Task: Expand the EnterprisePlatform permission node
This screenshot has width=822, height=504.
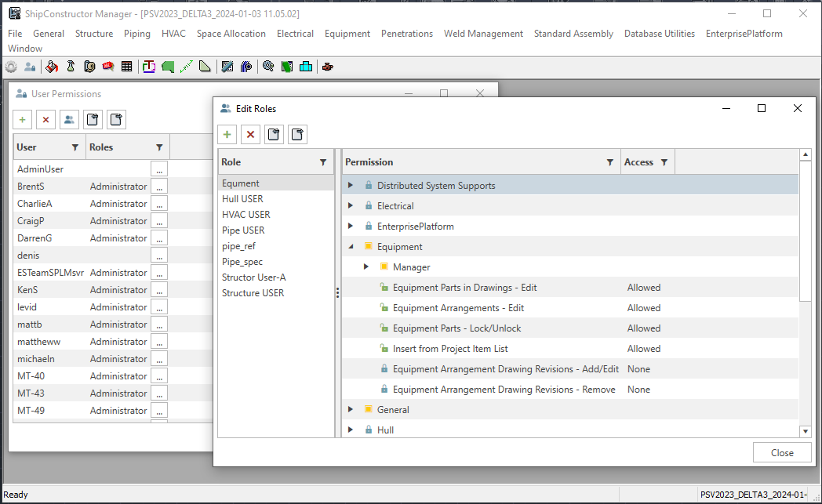Action: coord(351,227)
